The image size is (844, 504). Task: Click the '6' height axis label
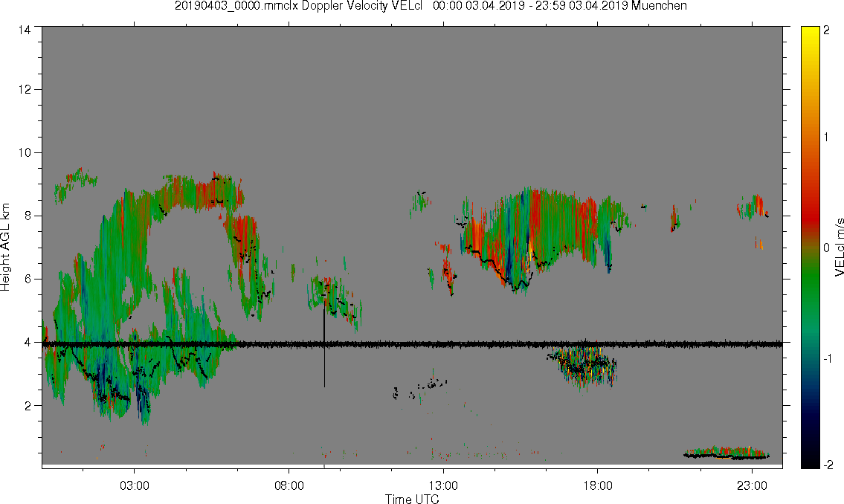[28, 280]
